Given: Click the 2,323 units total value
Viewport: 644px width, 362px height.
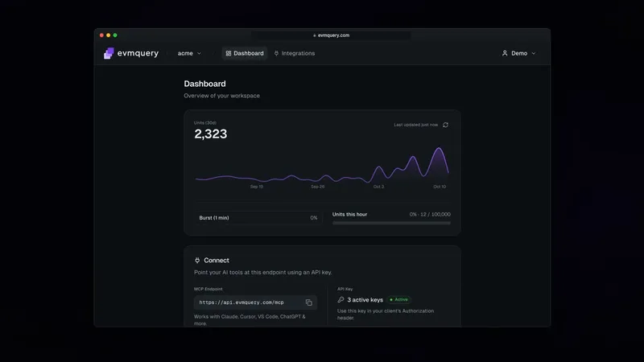Looking at the screenshot, I should [x=211, y=134].
